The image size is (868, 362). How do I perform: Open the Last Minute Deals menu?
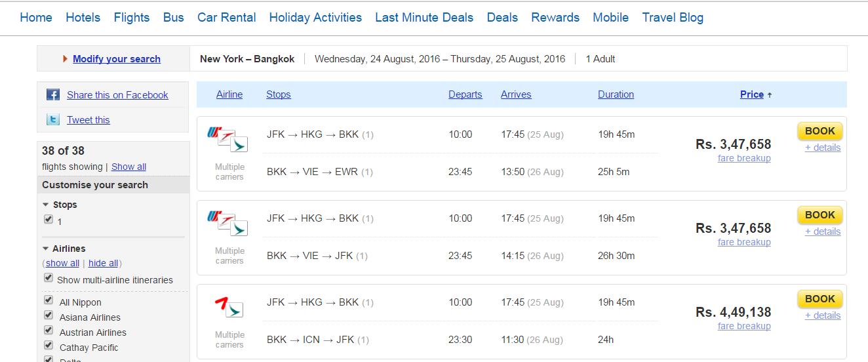(x=424, y=18)
